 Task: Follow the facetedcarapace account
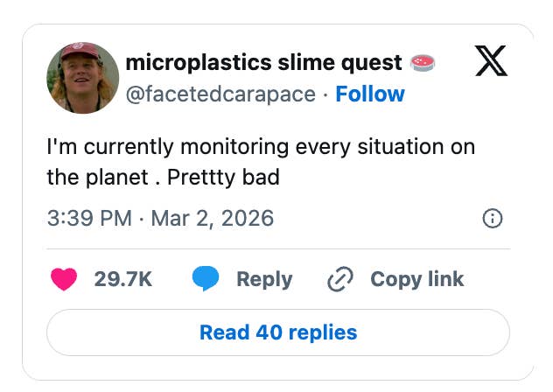coord(370,94)
